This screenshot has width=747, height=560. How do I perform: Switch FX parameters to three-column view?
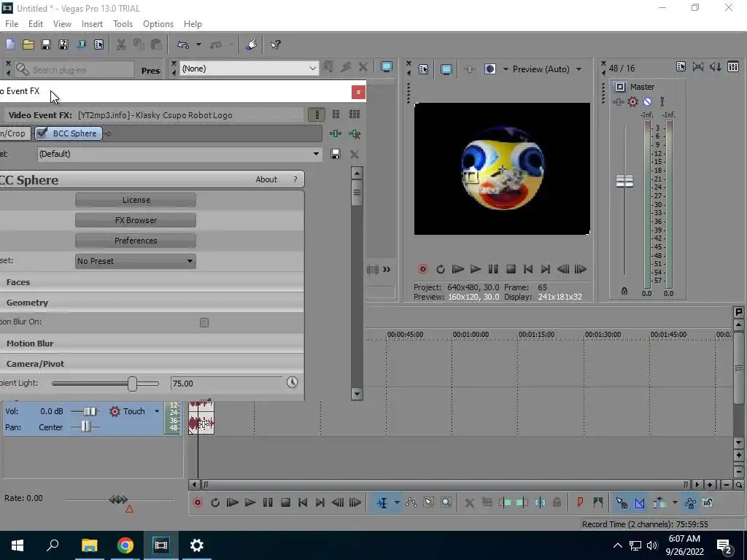pos(355,114)
